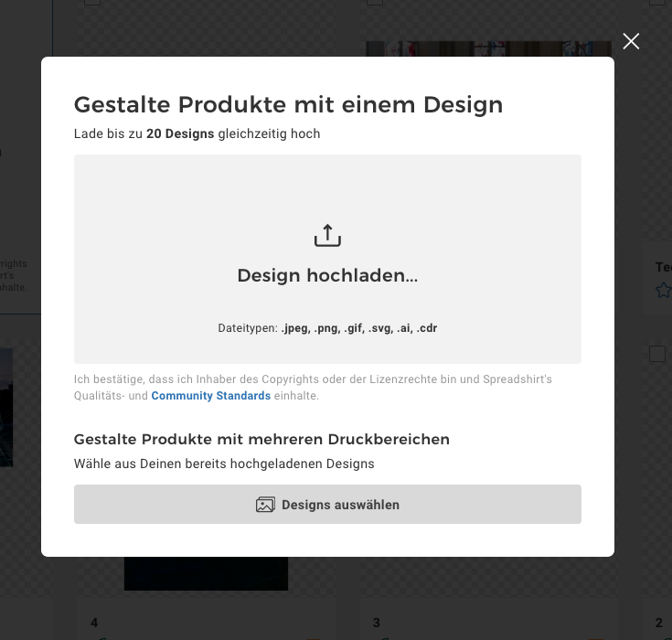The height and width of the screenshot is (640, 672).
Task: Click the bold '20 Designs' text
Action: (x=180, y=133)
